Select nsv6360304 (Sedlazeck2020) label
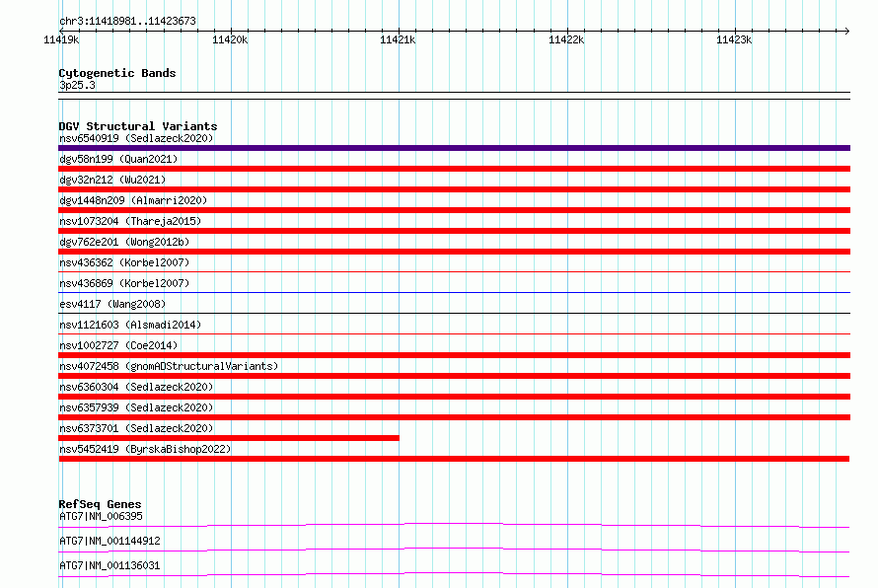Screen dimensions: 878x588 (136, 387)
